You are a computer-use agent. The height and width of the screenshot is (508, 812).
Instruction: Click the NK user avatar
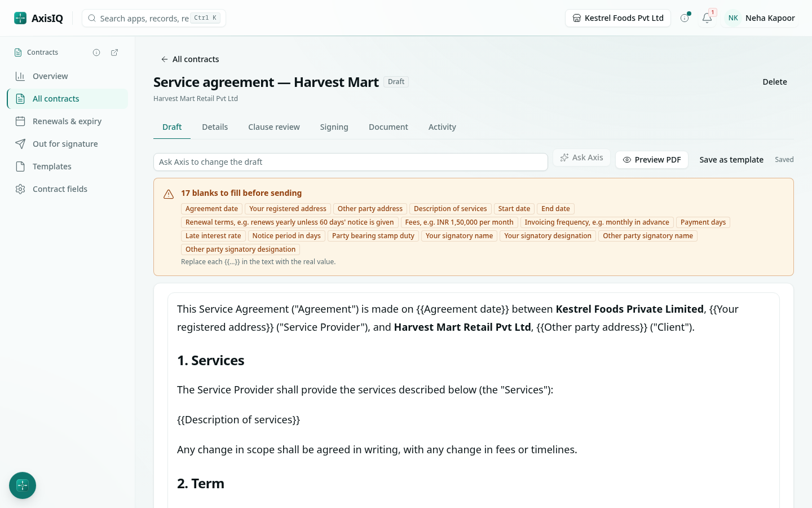pos(733,18)
